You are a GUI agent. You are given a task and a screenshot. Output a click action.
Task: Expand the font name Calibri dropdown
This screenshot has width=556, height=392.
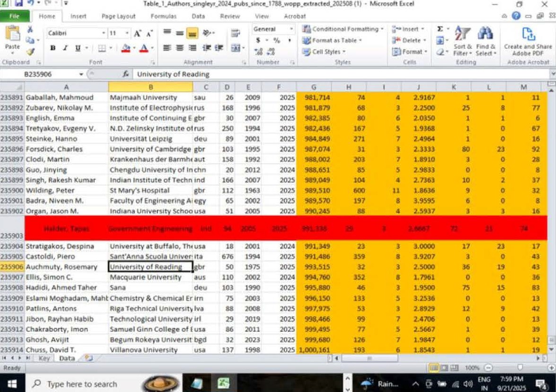point(104,34)
